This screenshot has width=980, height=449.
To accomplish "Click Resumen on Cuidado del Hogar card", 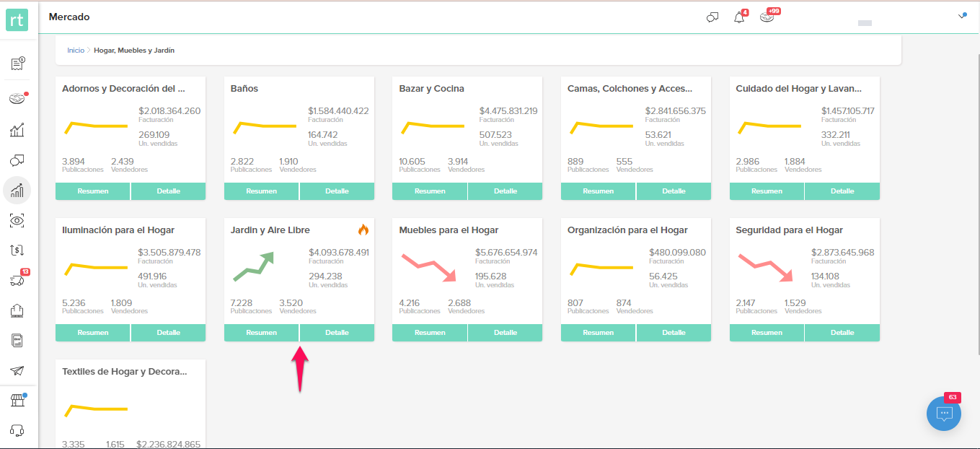I will point(767,191).
